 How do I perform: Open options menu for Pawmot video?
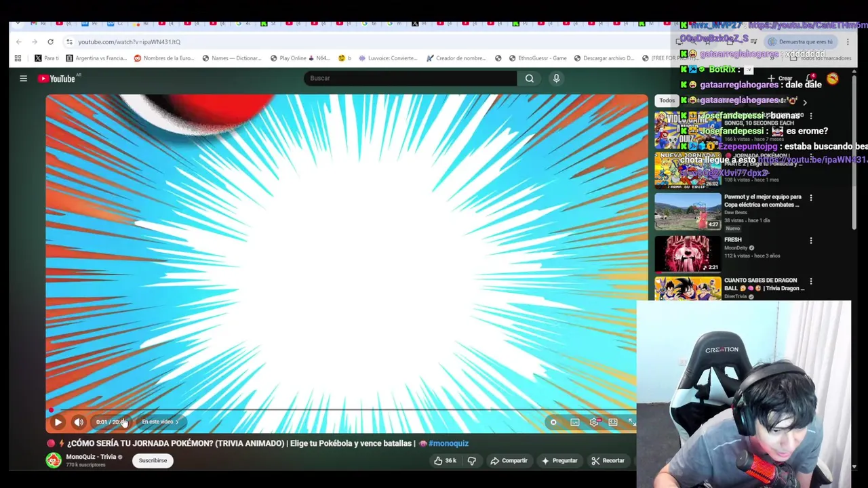pyautogui.click(x=810, y=198)
